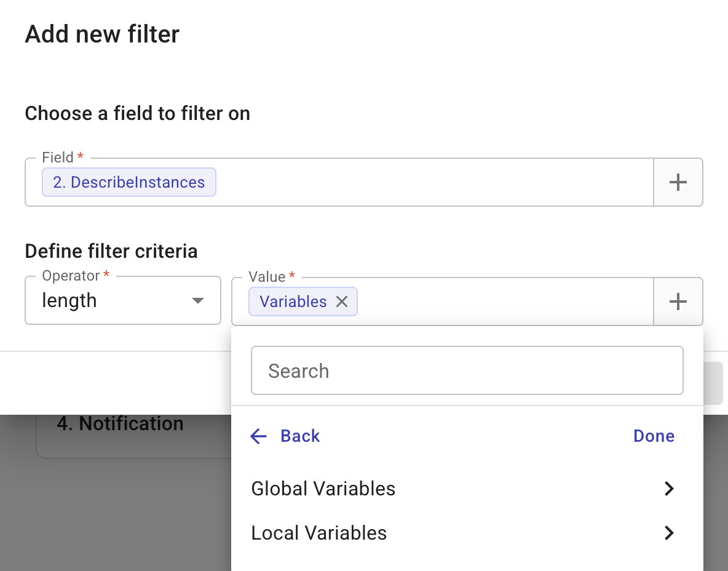
Task: Click the left arrow icon next to Back
Action: pyautogui.click(x=259, y=436)
